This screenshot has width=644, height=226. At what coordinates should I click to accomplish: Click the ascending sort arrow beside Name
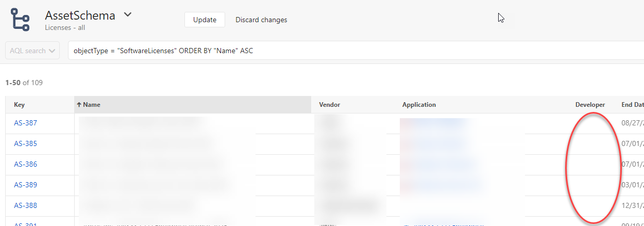pos(79,105)
